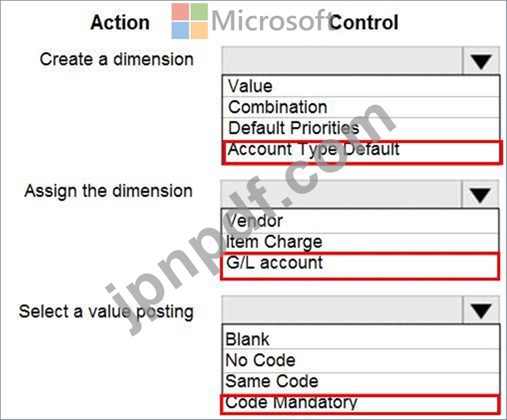Open the Select a value posting dropdown arrow

(481, 310)
